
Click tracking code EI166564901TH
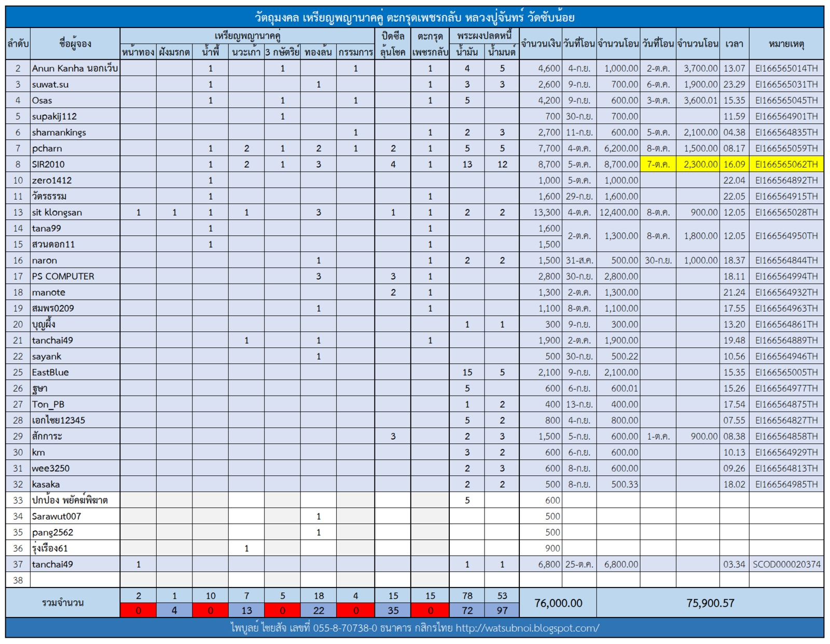pos(786,116)
